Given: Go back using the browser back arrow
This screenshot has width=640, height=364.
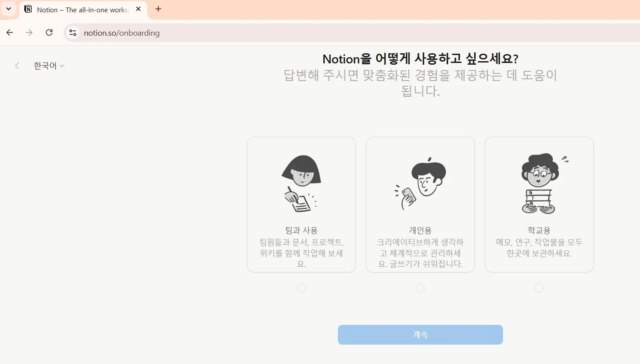Looking at the screenshot, I should (x=9, y=33).
